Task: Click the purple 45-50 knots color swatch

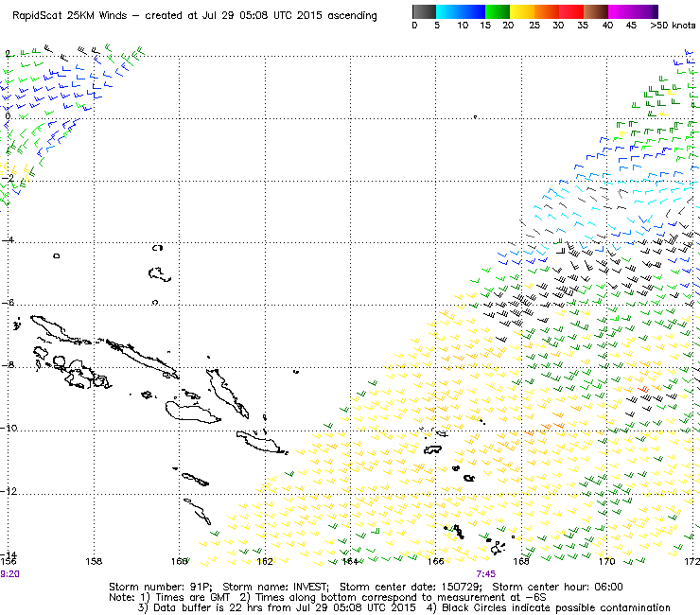Action: coord(645,11)
